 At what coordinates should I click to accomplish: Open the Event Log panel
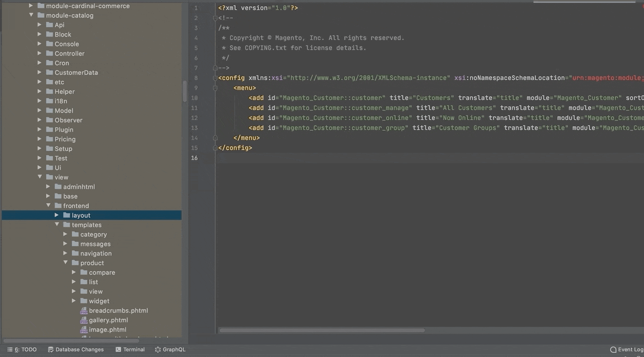tap(627, 349)
